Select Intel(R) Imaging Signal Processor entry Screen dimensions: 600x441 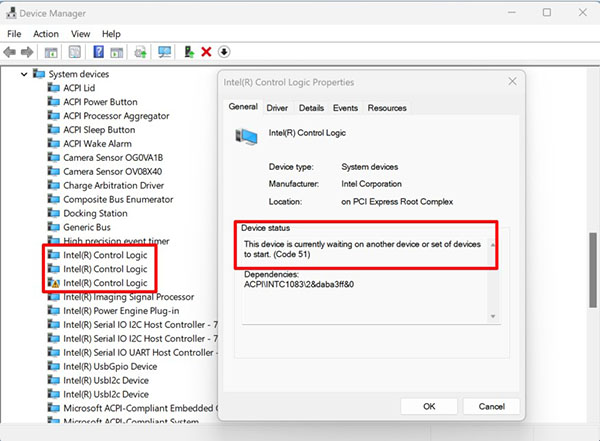click(x=126, y=297)
